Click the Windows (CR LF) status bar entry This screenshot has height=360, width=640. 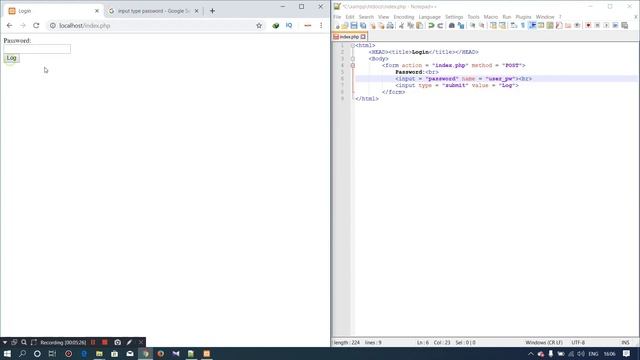pos(544,342)
